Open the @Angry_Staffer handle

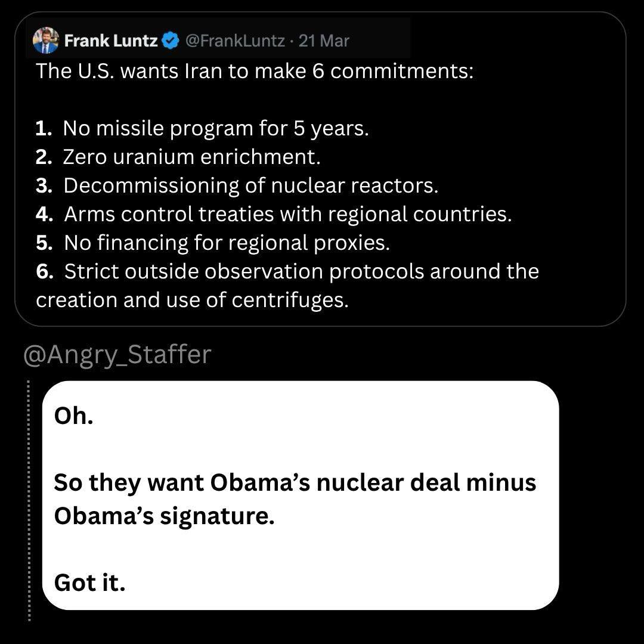click(x=117, y=354)
